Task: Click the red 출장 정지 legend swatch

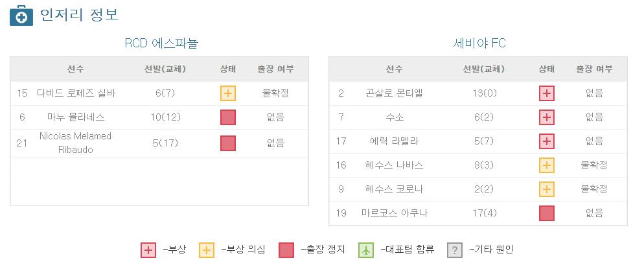Action: [x=286, y=250]
